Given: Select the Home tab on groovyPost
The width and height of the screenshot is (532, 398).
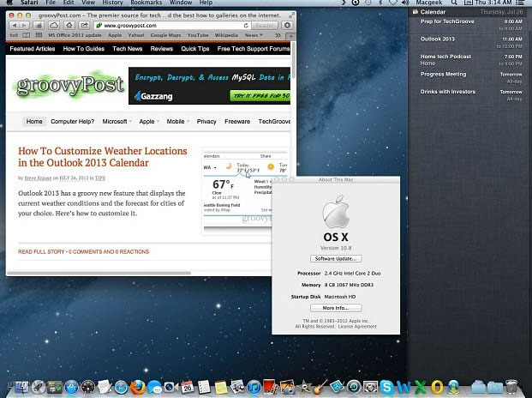Looking at the screenshot, I should click(x=34, y=122).
